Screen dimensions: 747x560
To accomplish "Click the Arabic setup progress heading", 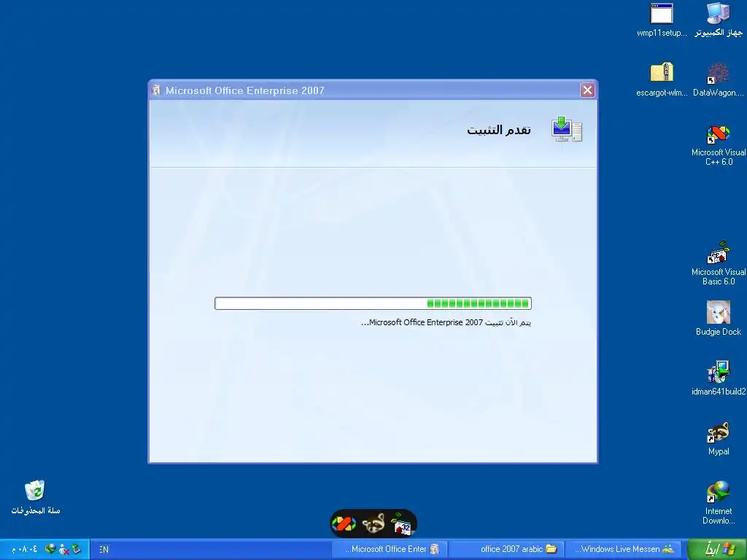I will tap(499, 130).
